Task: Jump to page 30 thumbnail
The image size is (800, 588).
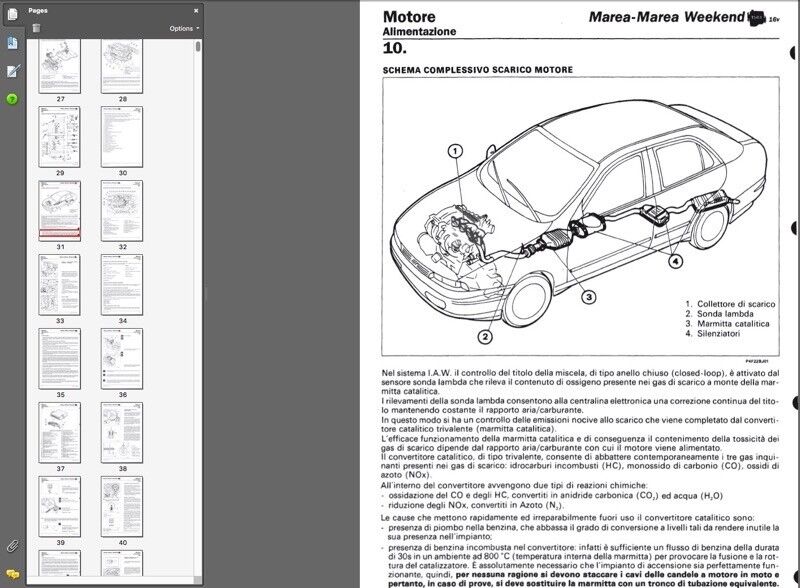Action: coord(122,138)
